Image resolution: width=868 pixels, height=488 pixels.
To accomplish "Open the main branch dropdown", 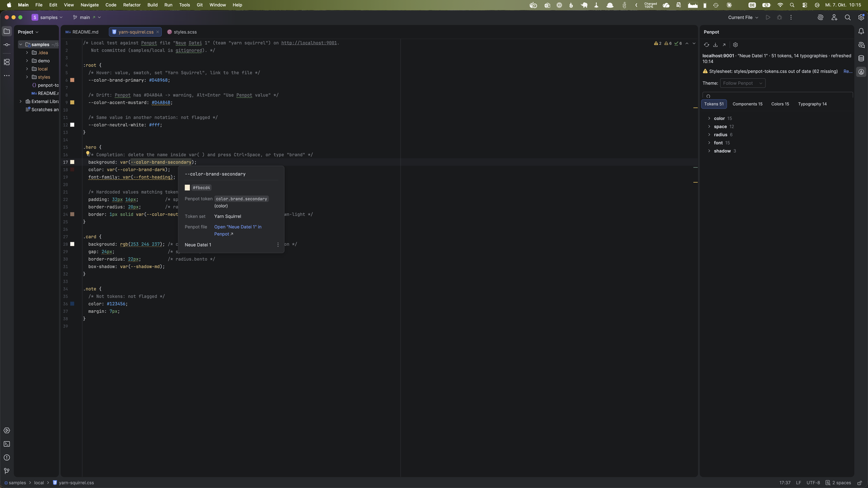I will click(87, 17).
